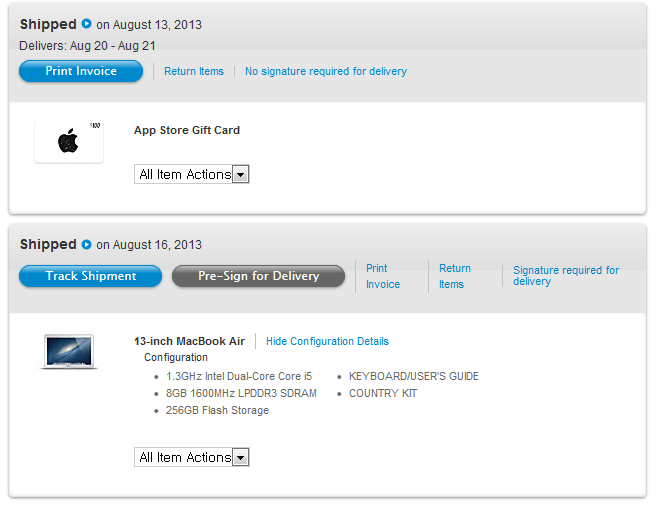Viewport: 657px width, 510px height.
Task: Click Return Items link in the MacBook Air order
Action: coord(454,276)
